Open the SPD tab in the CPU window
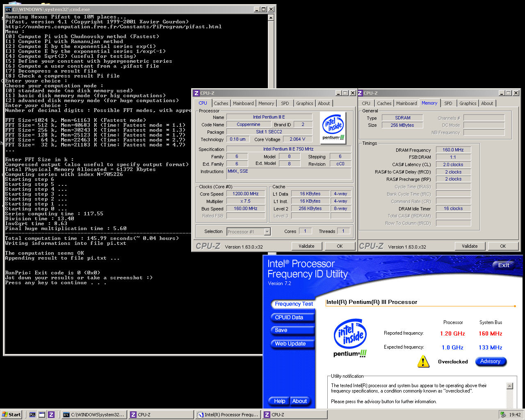 coord(285,103)
